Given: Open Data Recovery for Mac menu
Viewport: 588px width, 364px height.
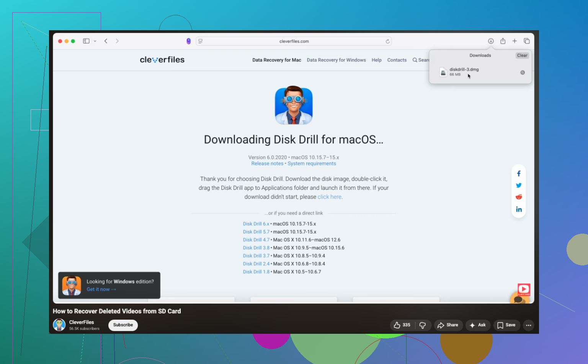Looking at the screenshot, I should click(277, 60).
